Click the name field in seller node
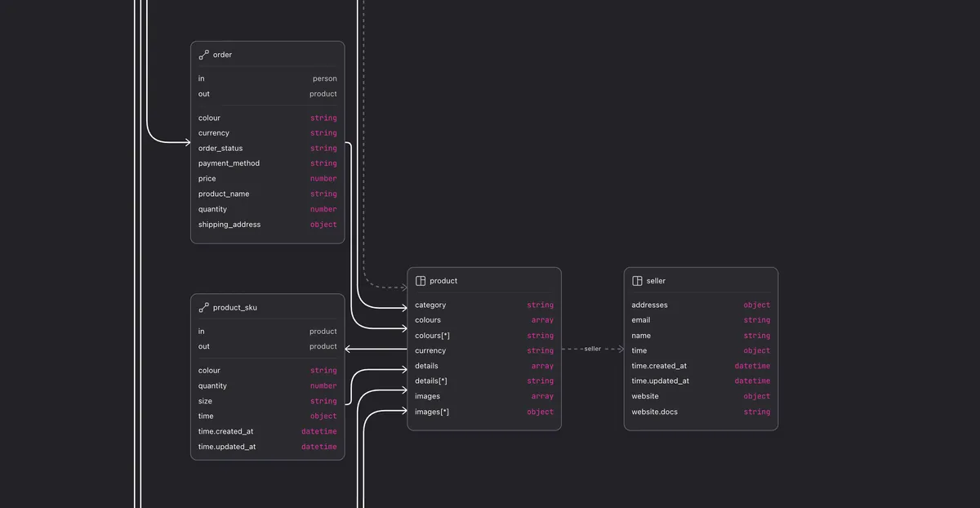 tap(701, 336)
